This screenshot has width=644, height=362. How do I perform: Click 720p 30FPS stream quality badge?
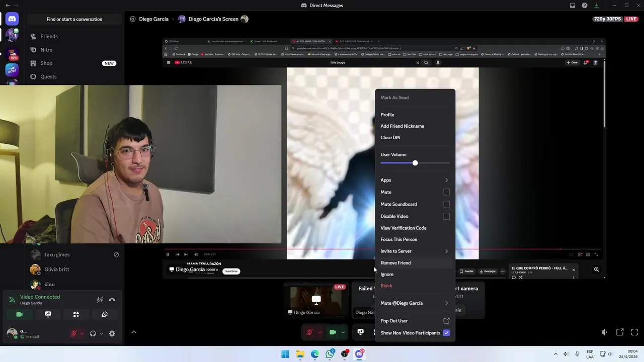607,19
